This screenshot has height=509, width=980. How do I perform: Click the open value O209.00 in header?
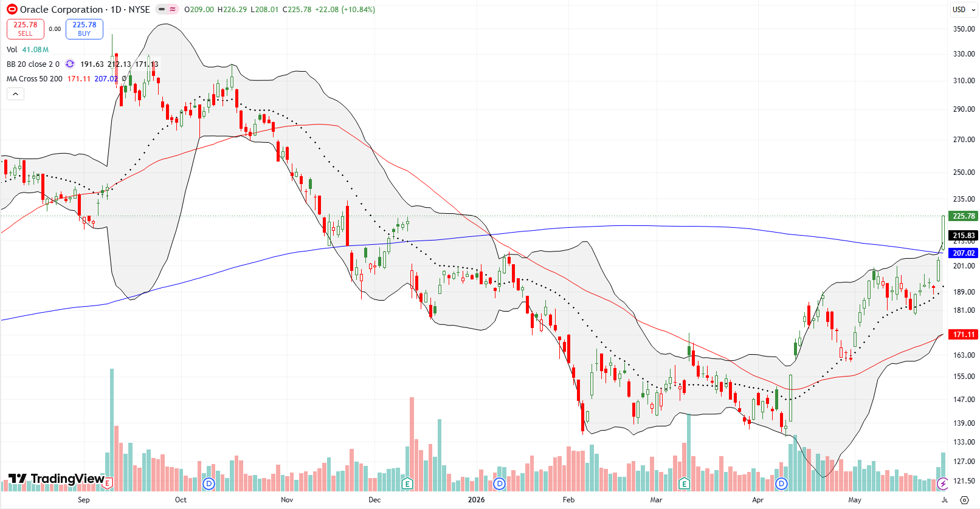pos(199,10)
